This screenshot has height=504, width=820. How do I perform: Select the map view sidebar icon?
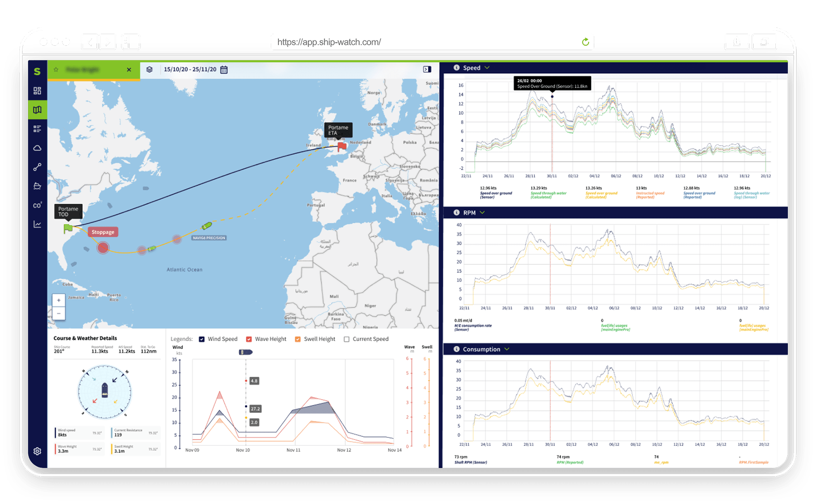[37, 110]
